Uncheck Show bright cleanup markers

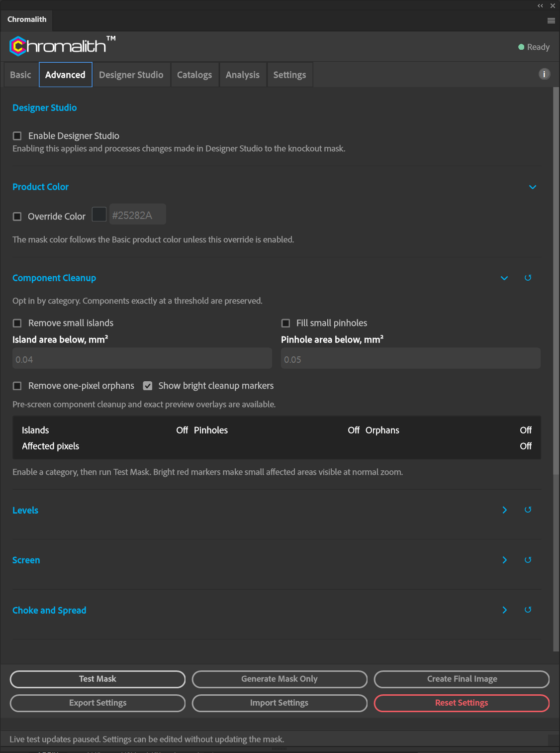click(x=148, y=386)
